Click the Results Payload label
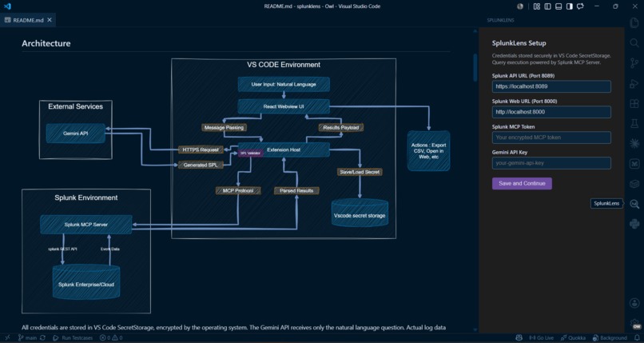Image resolution: width=644 pixels, height=343 pixels. 341,128
